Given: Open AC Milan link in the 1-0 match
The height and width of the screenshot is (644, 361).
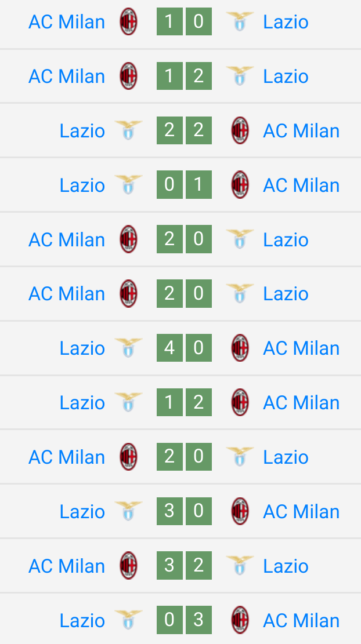Looking at the screenshot, I should coord(67,22).
